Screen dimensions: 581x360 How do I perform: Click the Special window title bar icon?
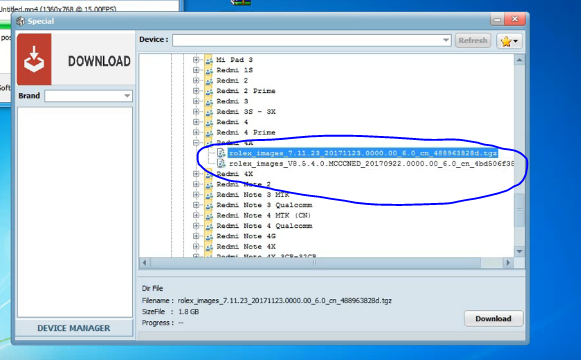[x=20, y=21]
